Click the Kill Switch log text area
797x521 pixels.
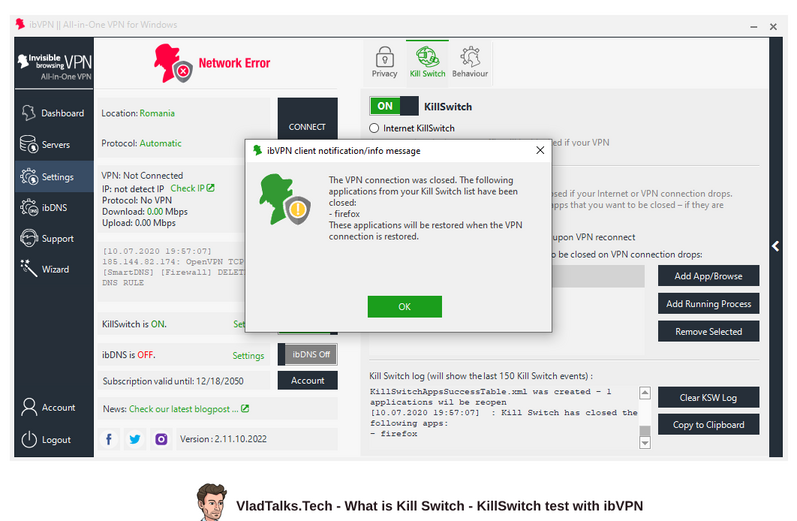pyautogui.click(x=503, y=417)
